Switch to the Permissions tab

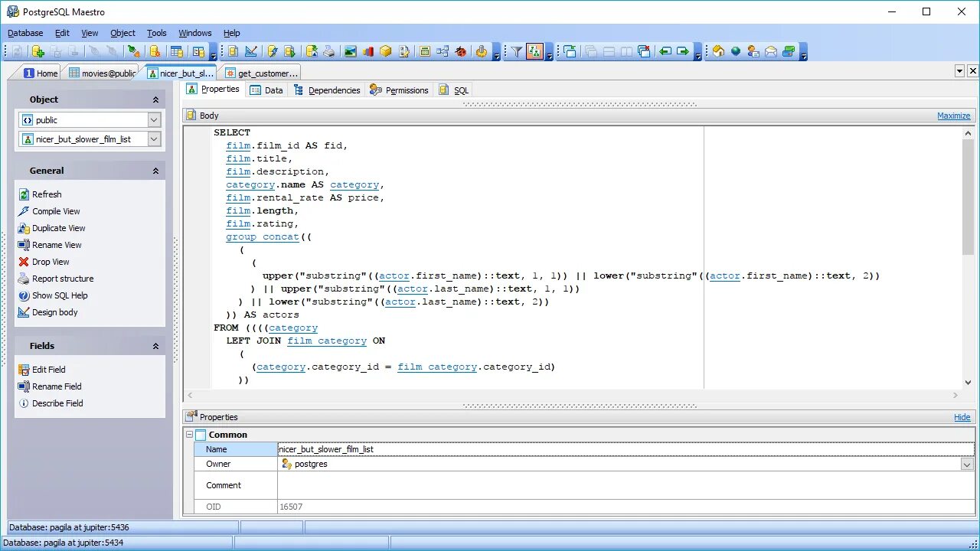click(x=399, y=90)
